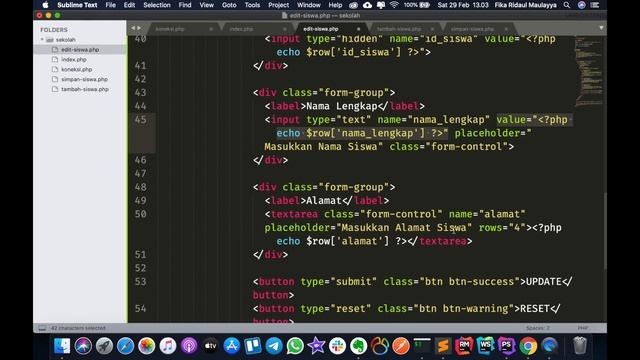Viewport: 640px width, 360px height.
Task: Select the edit-siswa.php tab
Action: pos(321,29)
